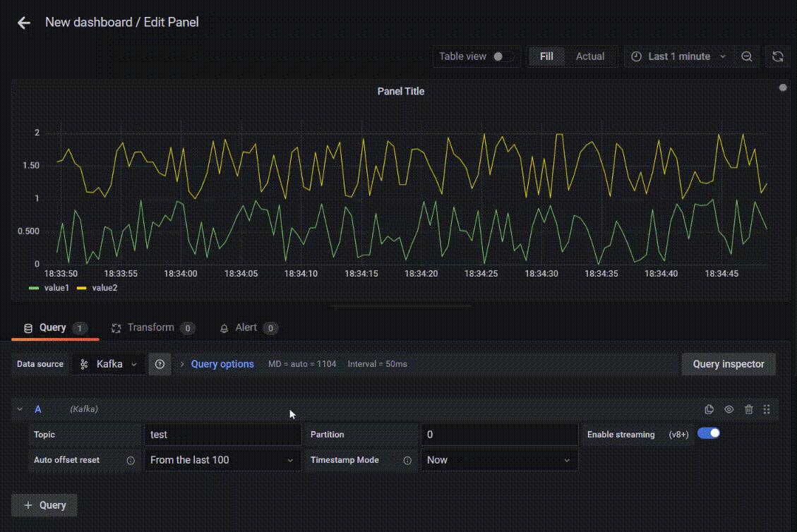Viewport: 797px width, 532px height.
Task: Open the Query inspector
Action: (728, 364)
